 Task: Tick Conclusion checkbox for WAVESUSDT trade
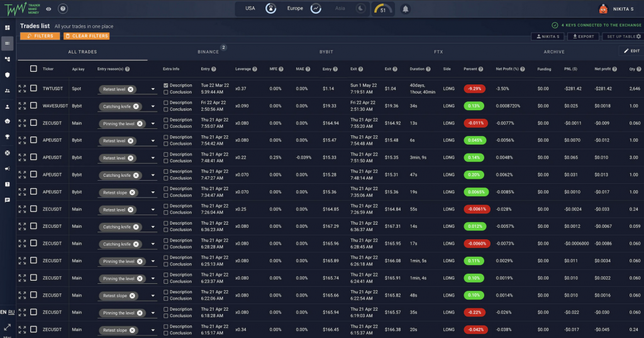pyautogui.click(x=165, y=110)
